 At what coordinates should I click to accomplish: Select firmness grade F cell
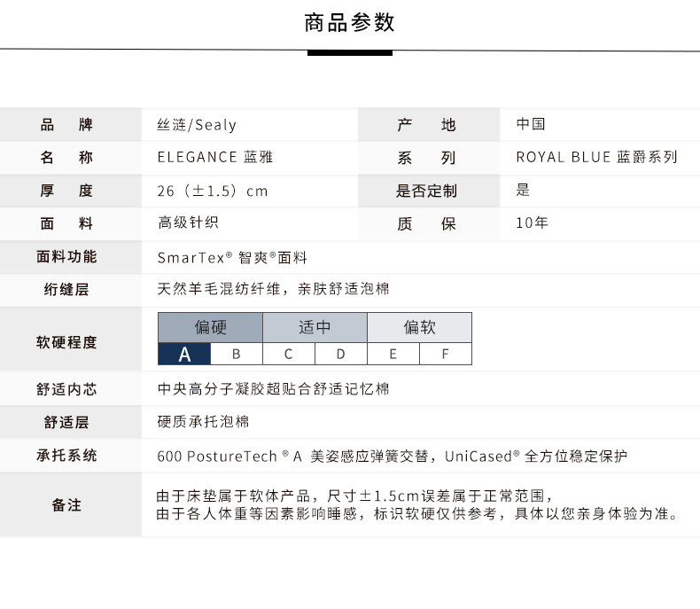pos(446,354)
